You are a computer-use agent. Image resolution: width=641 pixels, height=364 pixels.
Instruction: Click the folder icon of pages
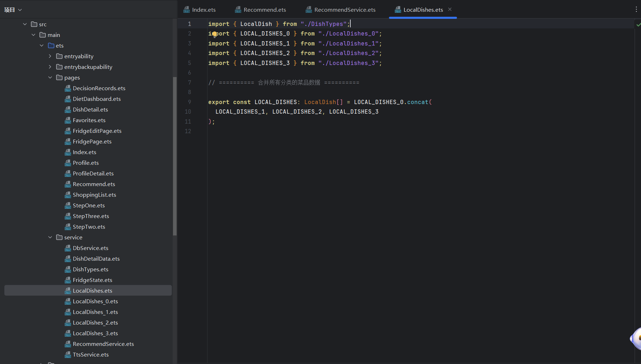pyautogui.click(x=59, y=77)
